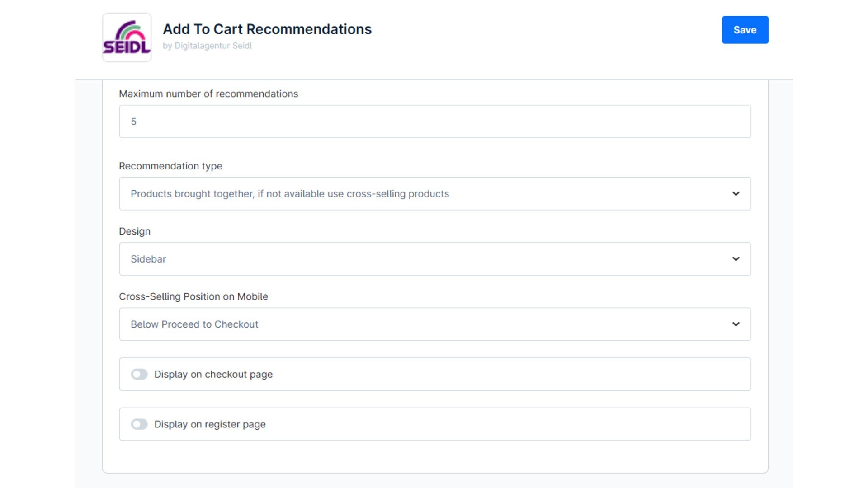Open the Below Proceed to Checkout dropdown
868x488 pixels.
tap(435, 324)
